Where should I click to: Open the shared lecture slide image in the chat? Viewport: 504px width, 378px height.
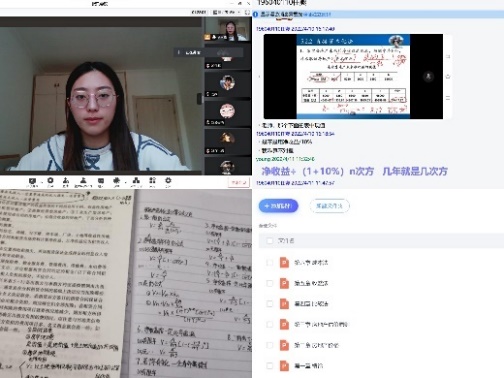353,76
